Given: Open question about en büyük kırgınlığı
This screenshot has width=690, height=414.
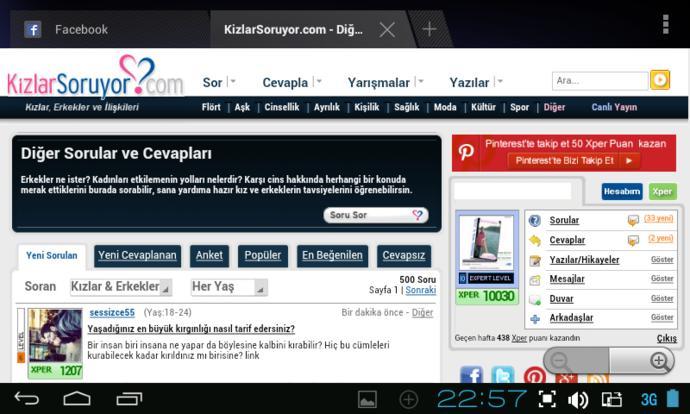Looking at the screenshot, I should click(x=191, y=329).
